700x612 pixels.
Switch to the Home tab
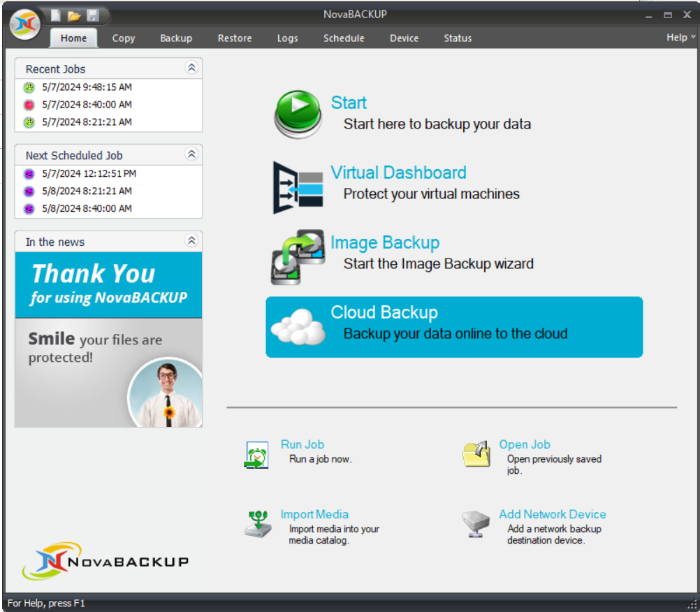[73, 38]
